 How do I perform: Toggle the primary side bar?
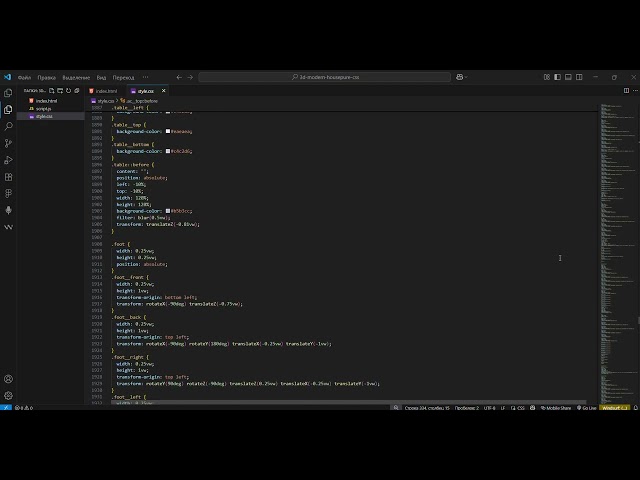558,77
